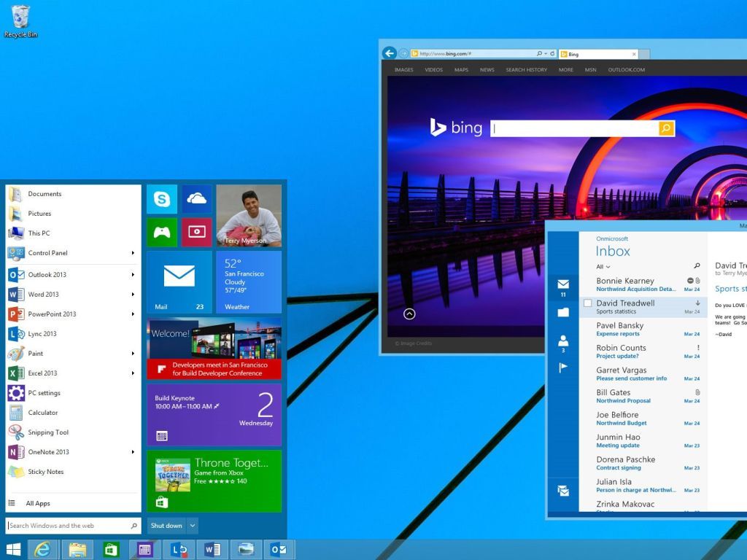
Task: Launch Lync from the taskbar
Action: point(179,549)
